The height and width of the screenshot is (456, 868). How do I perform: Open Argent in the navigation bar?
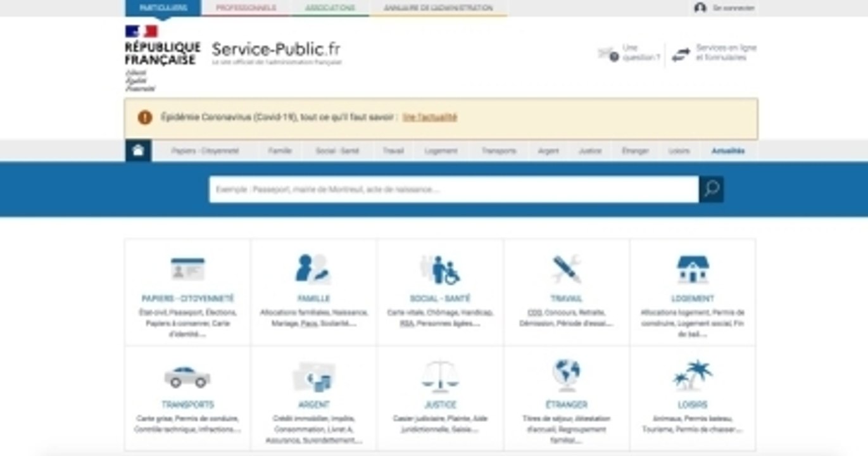(548, 151)
